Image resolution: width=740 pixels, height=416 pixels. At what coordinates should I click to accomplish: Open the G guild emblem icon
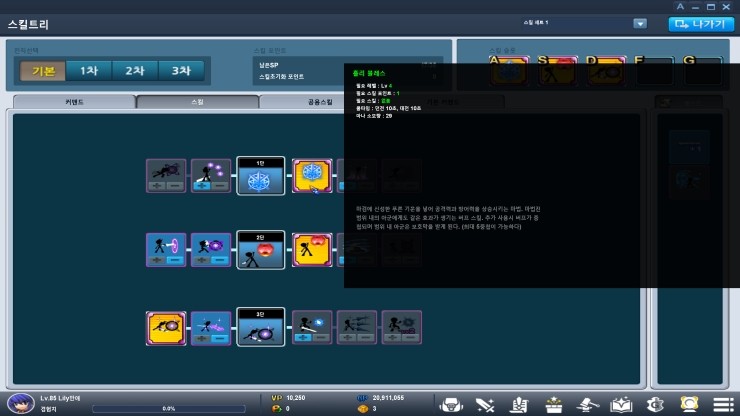click(655, 405)
